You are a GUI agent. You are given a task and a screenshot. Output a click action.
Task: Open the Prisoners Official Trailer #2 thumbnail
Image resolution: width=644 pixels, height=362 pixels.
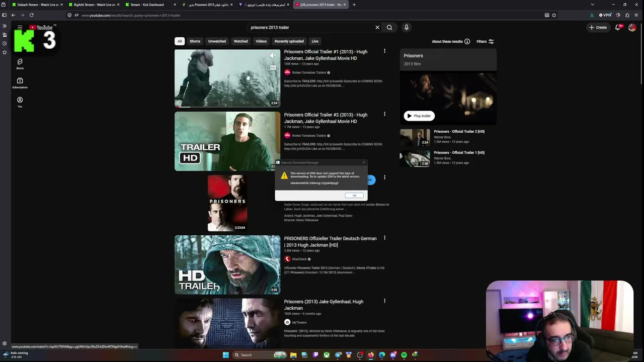click(x=227, y=141)
